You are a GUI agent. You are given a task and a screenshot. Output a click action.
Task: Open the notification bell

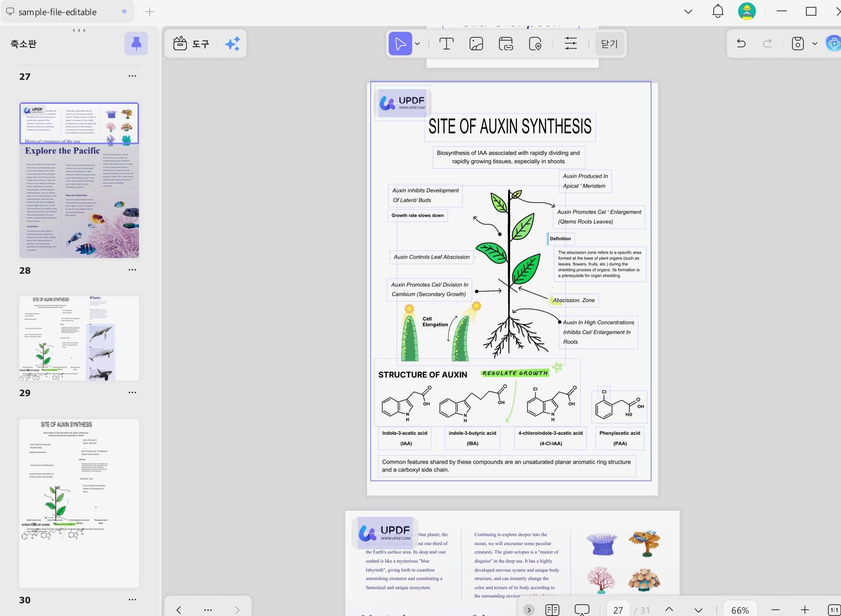tap(718, 11)
